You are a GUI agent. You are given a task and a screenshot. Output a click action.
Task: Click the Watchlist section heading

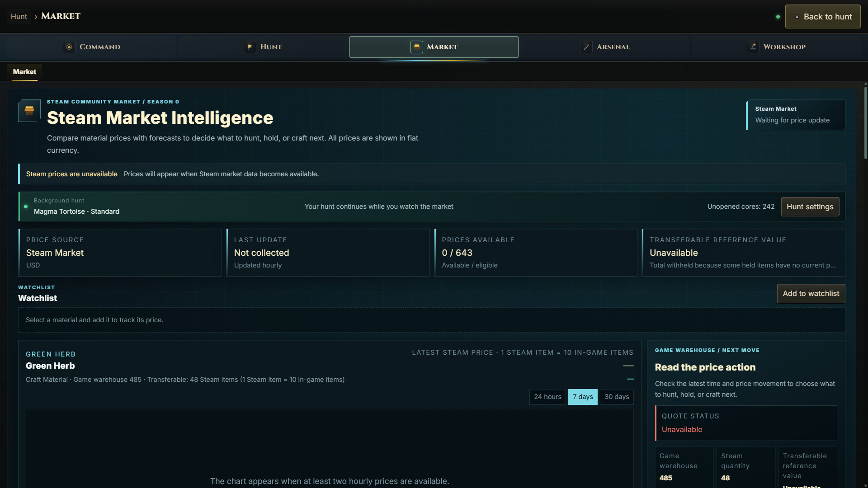pyautogui.click(x=38, y=298)
